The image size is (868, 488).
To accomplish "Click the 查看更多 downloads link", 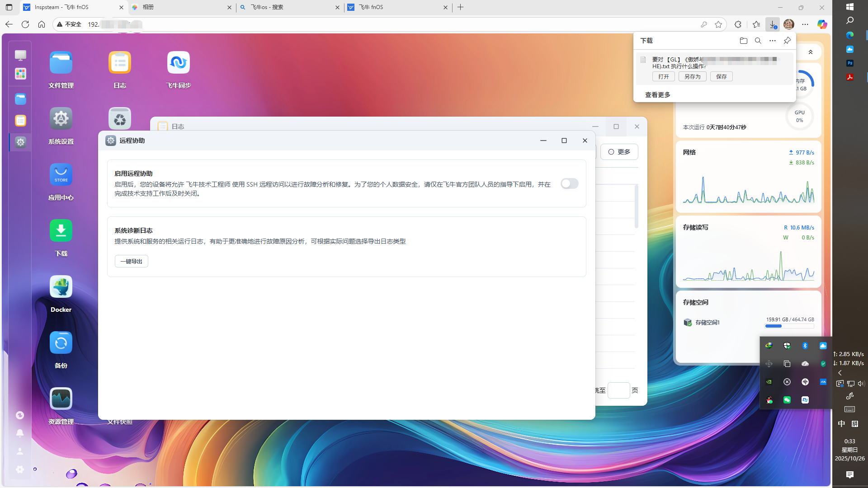I will click(x=658, y=94).
